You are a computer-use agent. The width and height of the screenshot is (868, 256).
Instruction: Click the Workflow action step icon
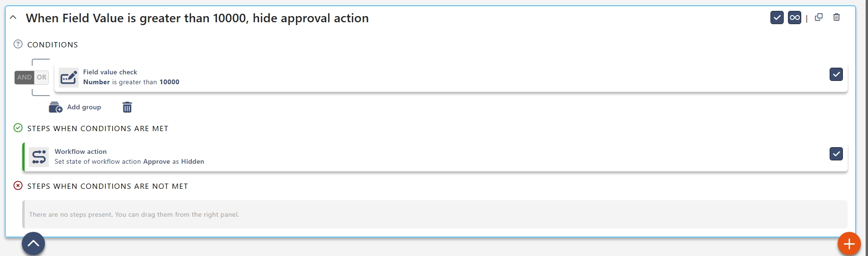pyautogui.click(x=39, y=157)
